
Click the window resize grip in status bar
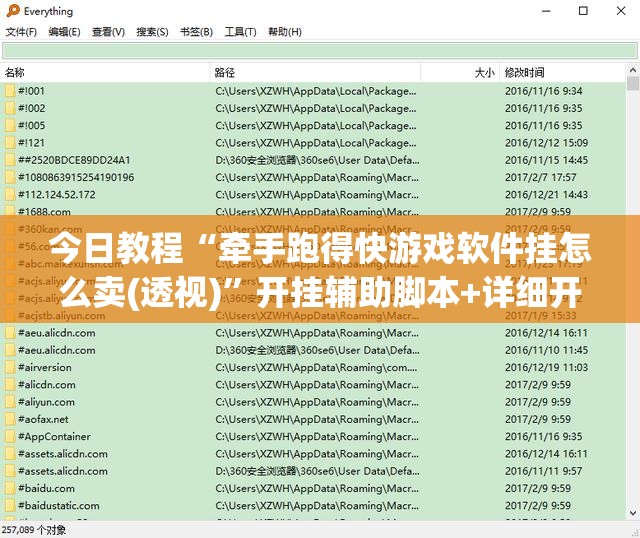coord(635,533)
